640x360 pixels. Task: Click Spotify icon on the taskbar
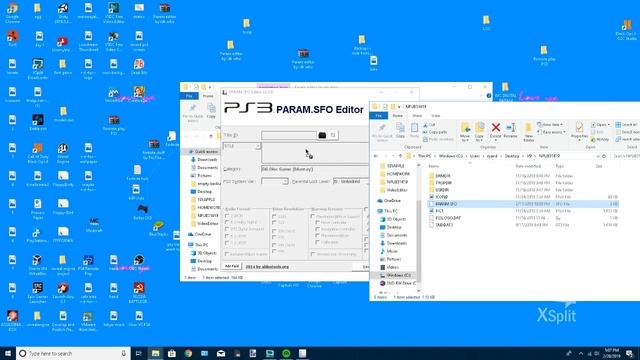pyautogui.click(x=286, y=353)
